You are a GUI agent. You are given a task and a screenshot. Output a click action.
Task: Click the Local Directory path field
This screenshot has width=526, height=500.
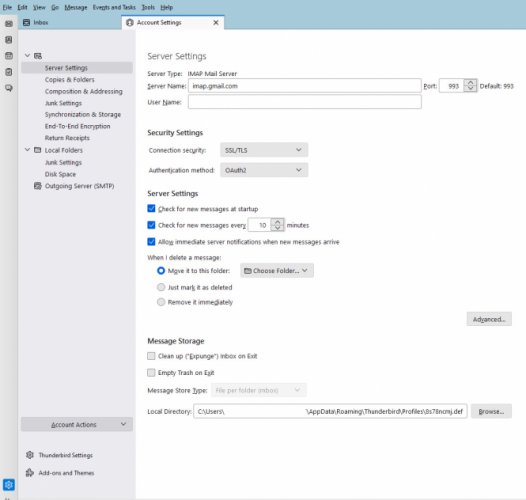(330, 411)
